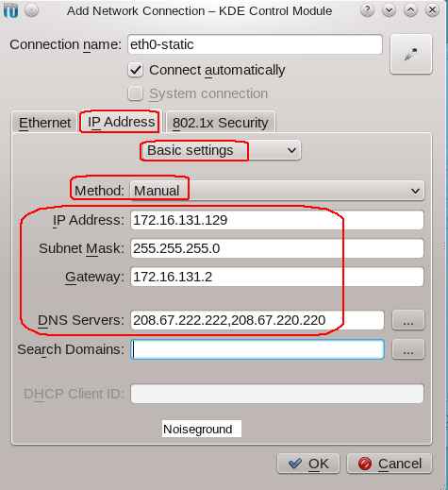Screen dimensions: 448x490
Task: Switch to the Ethernet tab
Action: point(44,123)
